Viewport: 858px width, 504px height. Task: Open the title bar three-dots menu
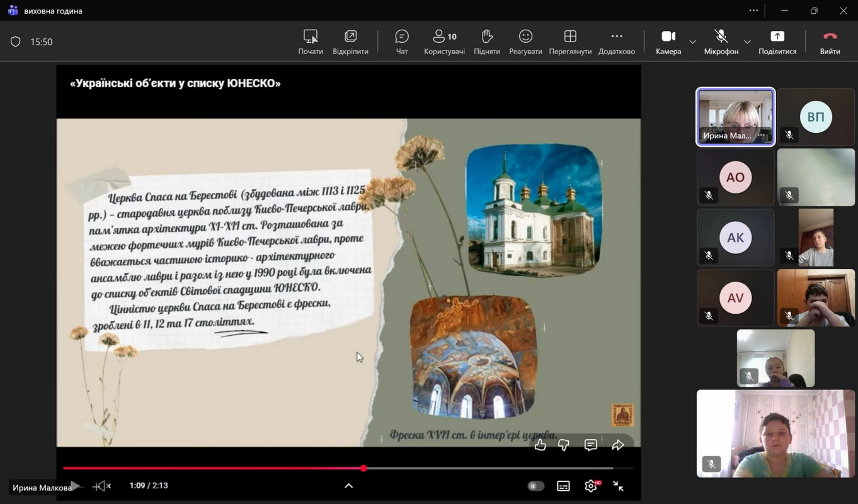click(753, 11)
